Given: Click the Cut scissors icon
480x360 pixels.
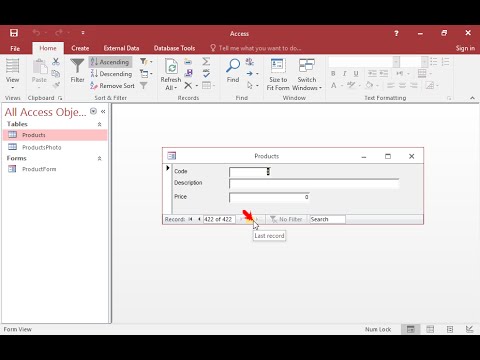Looking at the screenshot, I should coord(56,61).
